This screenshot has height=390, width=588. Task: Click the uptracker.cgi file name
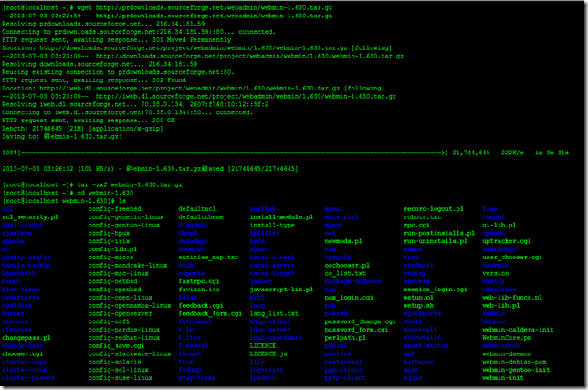point(507,241)
